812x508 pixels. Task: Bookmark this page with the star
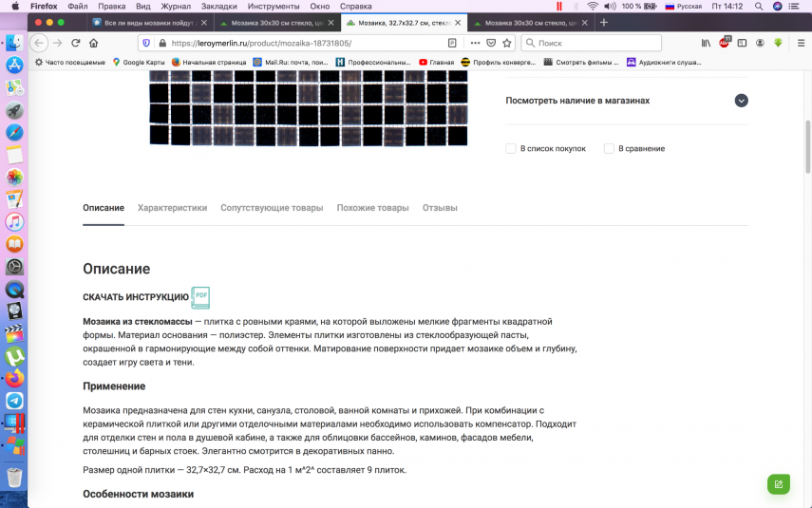pos(507,43)
